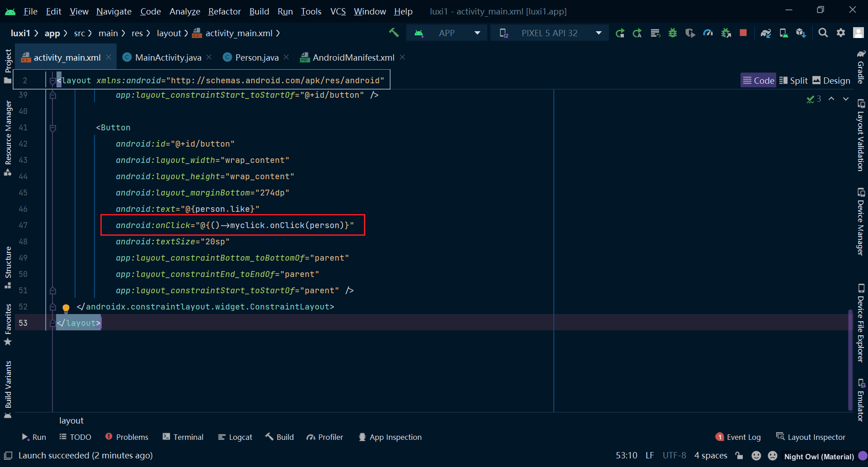This screenshot has width=868, height=467.
Task: Click the Profile app gauge icon
Action: click(x=708, y=33)
